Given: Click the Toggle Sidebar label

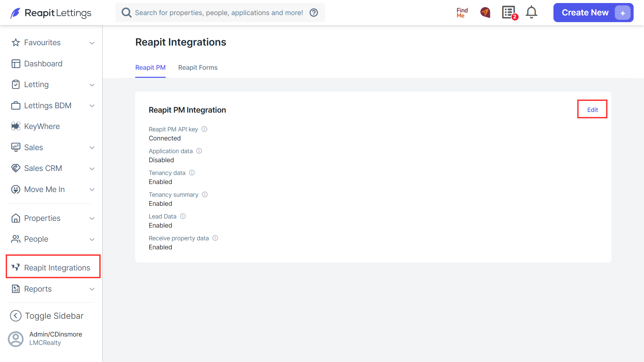Looking at the screenshot, I should (54, 316).
